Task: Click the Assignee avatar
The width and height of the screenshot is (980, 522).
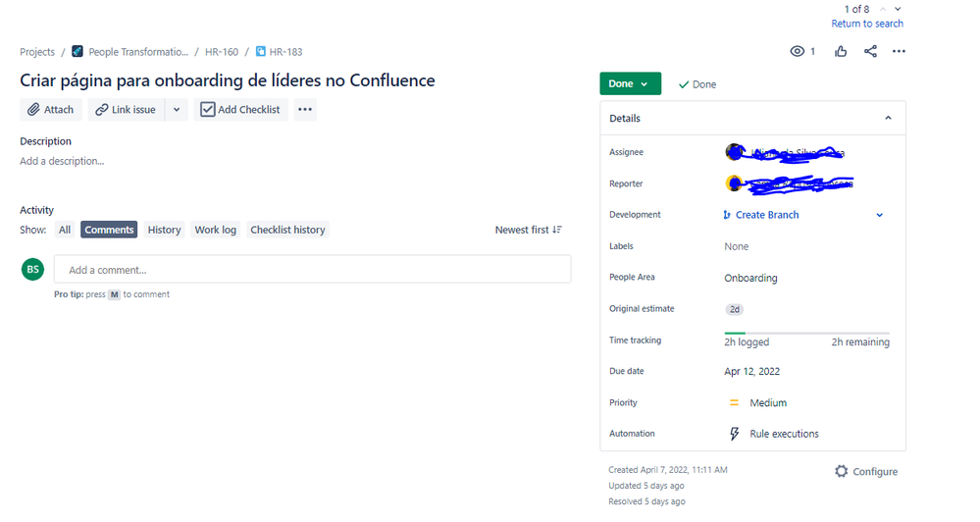Action: coord(735,152)
